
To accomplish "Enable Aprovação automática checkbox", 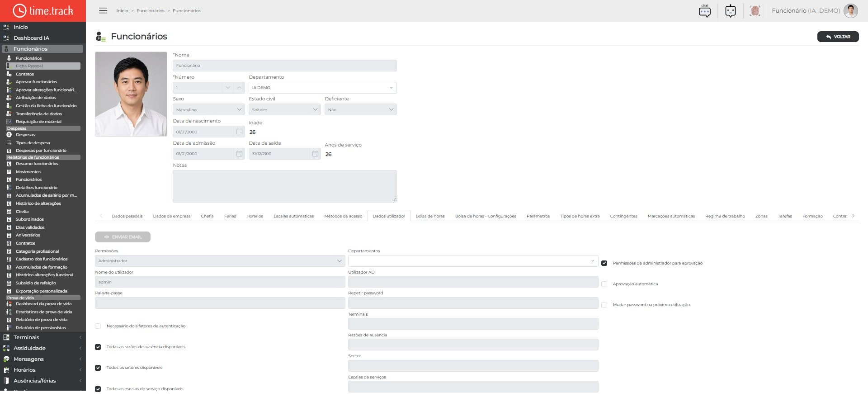I will coord(604,284).
